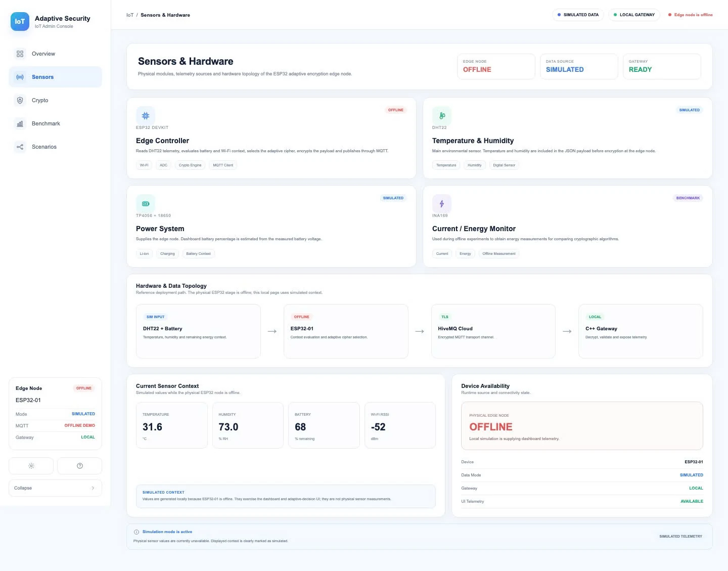
Task: Click the GATEWAY READY summary card
Action: 662,66
